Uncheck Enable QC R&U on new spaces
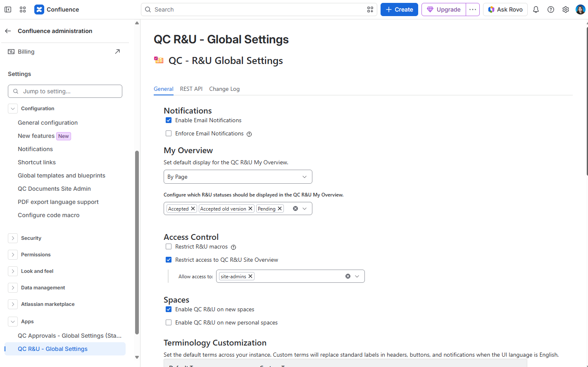The image size is (588, 367). point(169,310)
